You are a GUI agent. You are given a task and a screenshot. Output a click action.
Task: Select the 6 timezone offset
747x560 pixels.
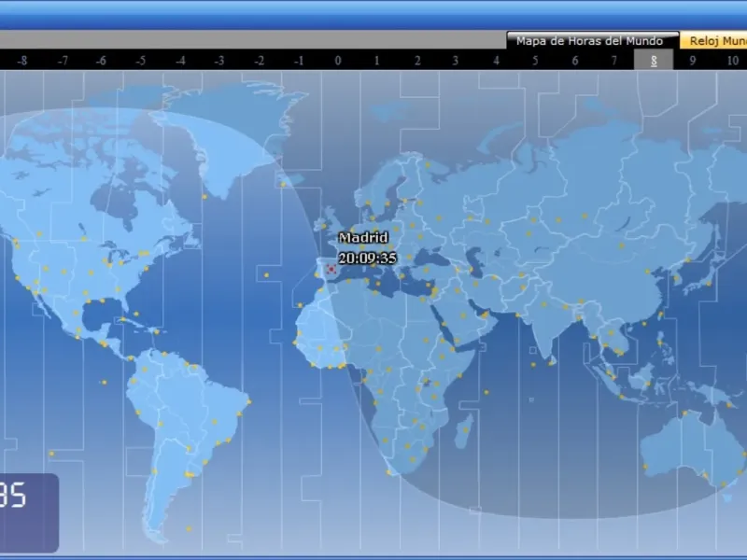pos(575,61)
